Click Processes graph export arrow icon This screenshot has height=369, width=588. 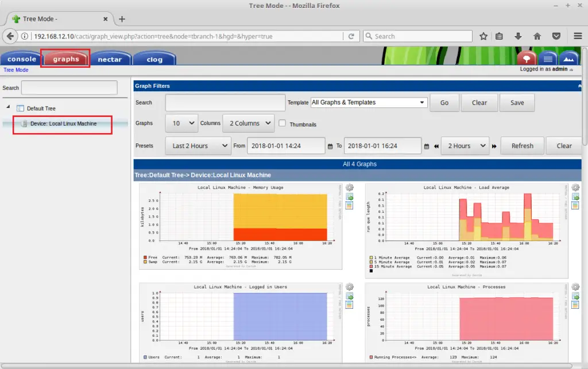coord(575,297)
